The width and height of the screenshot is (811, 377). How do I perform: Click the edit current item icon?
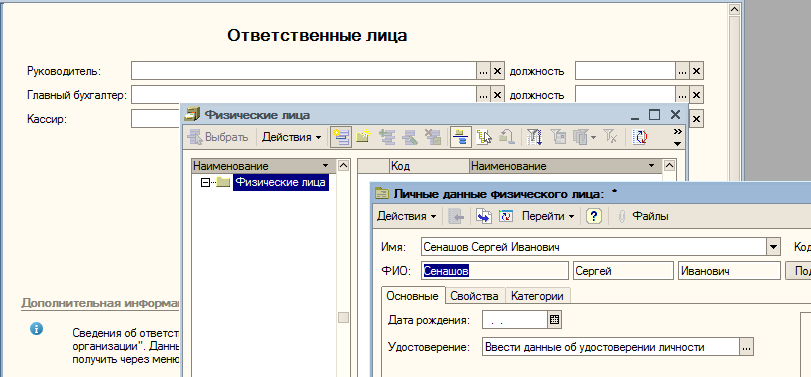coord(409,137)
